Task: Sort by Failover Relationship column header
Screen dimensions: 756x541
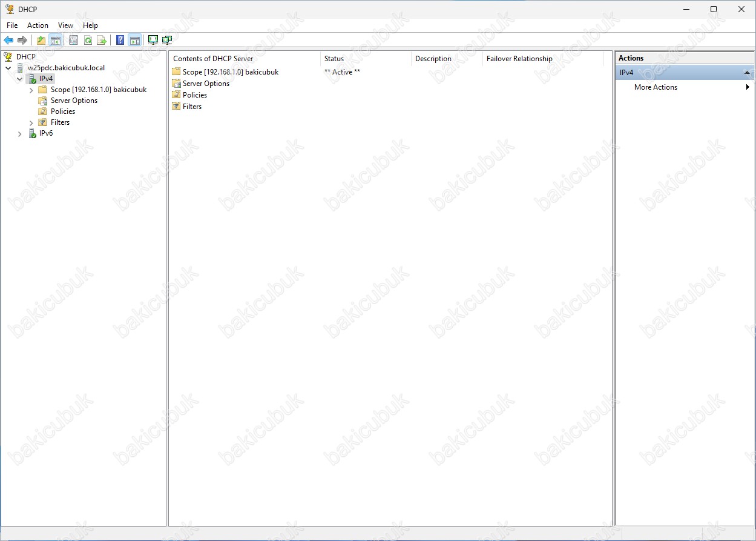Action: (x=543, y=59)
